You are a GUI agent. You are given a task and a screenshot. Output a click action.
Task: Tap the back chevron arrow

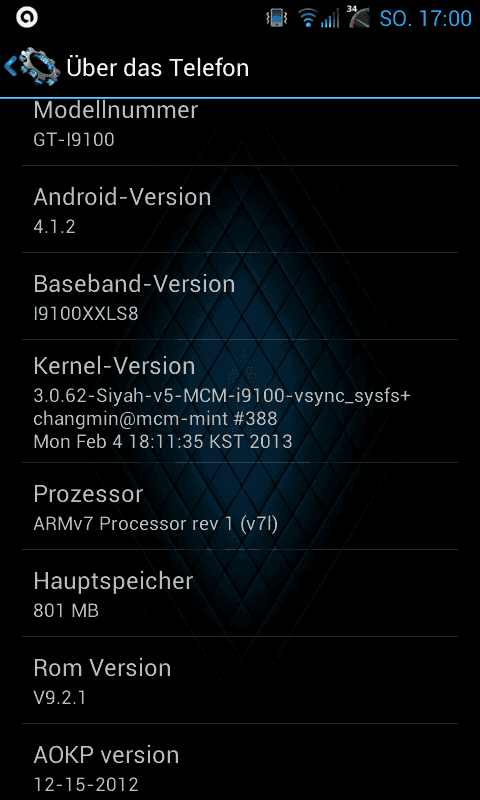[x=10, y=66]
